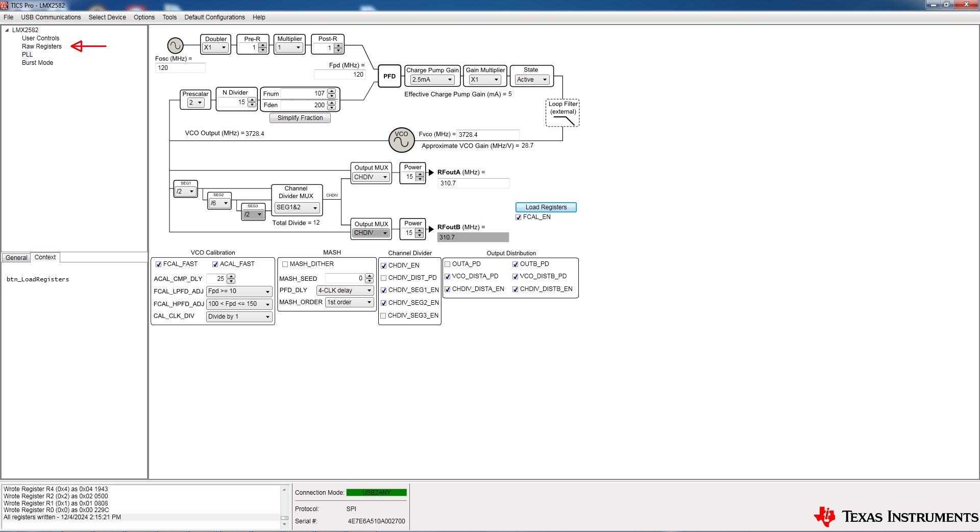Click the RFoutA frequency field
This screenshot has height=532, width=980.
(474, 183)
